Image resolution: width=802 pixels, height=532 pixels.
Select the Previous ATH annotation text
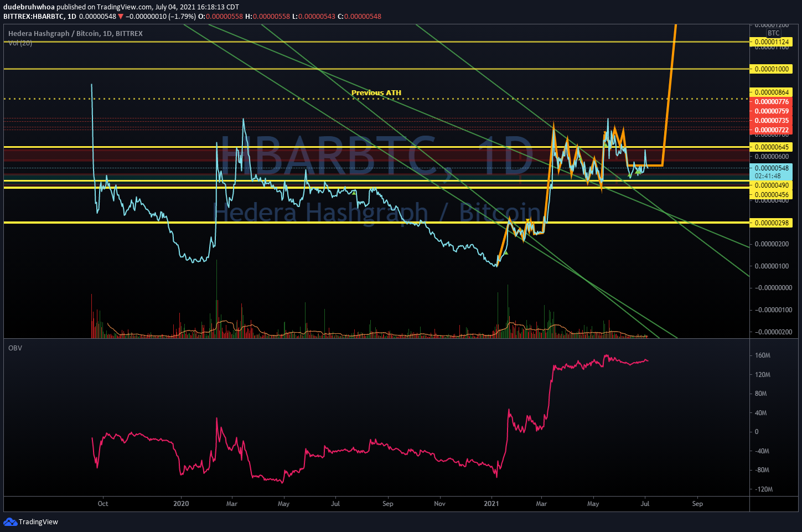pos(376,92)
